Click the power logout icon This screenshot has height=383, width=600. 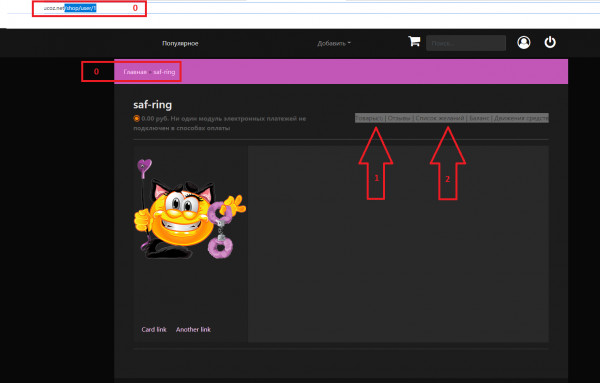550,42
